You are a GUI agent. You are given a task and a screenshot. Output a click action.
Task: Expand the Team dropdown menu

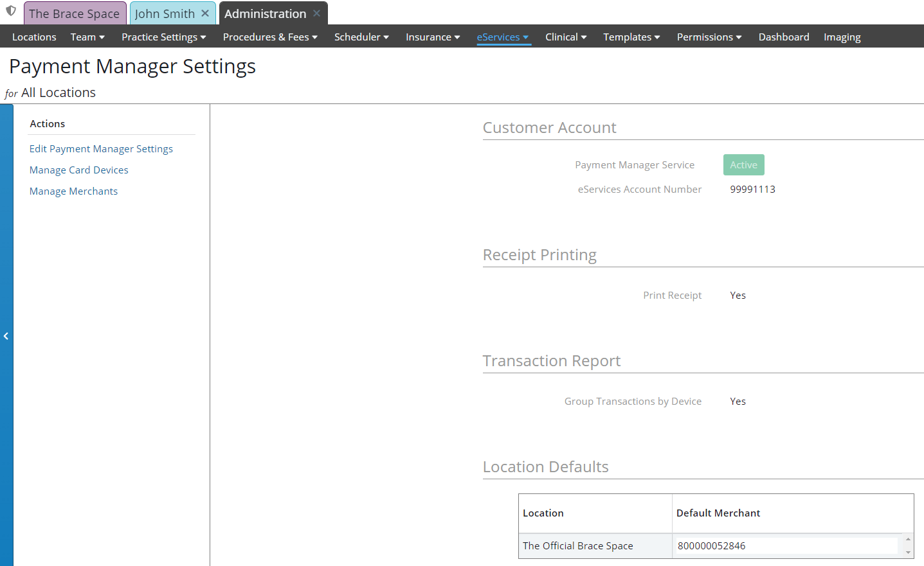click(x=87, y=37)
